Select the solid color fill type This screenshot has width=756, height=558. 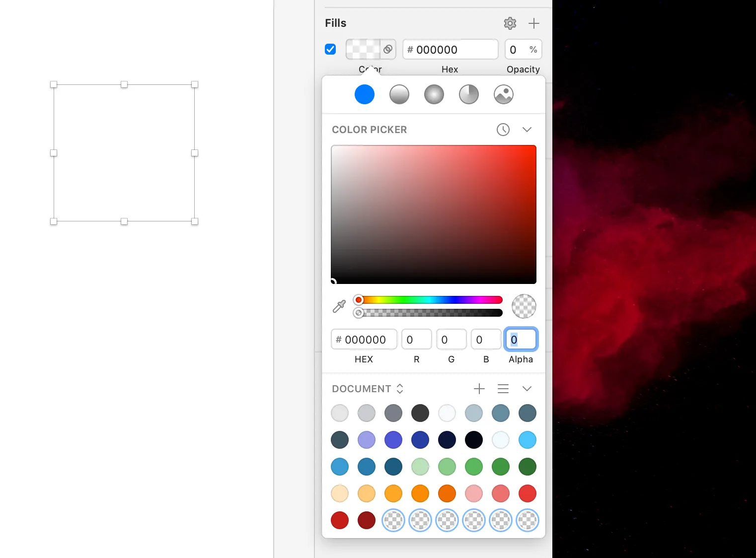[x=364, y=94]
